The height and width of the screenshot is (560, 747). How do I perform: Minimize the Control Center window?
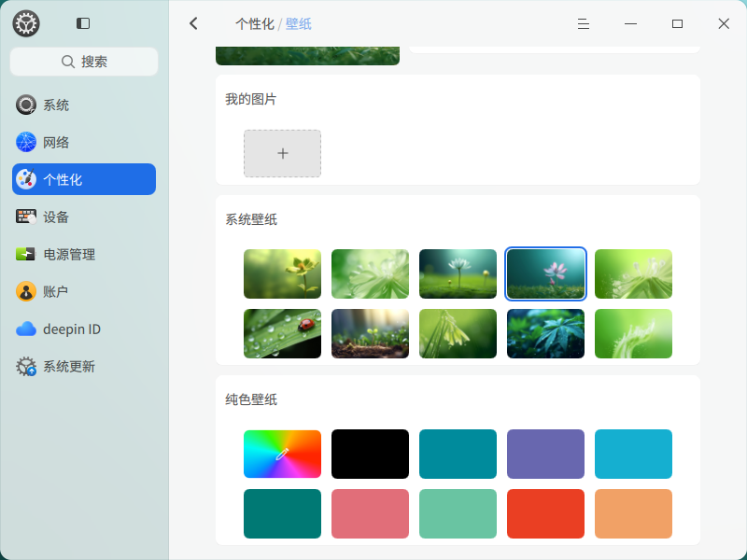coord(630,24)
